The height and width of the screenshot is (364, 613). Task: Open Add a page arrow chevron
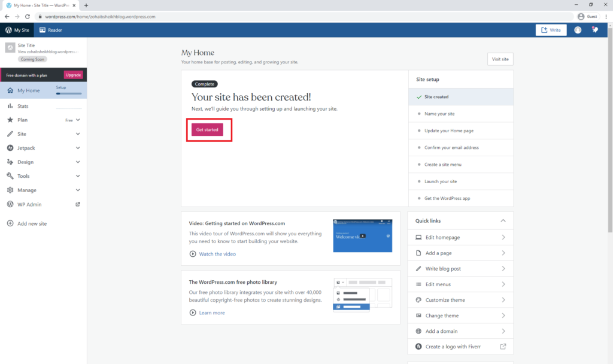coord(503,253)
